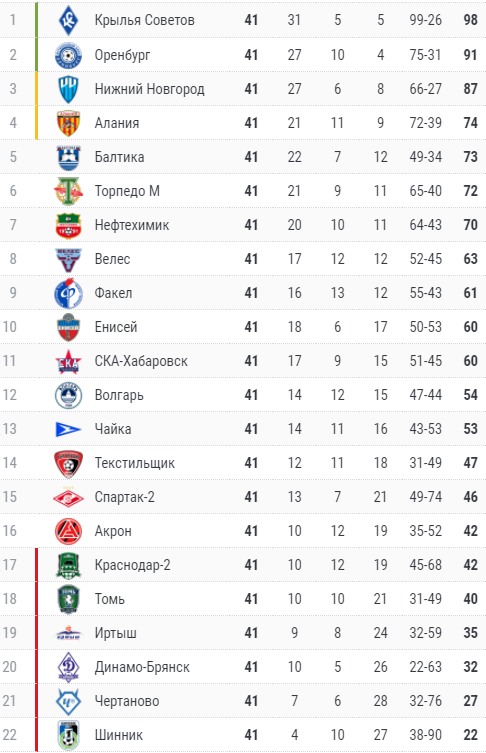486x753 pixels.
Task: Click the Динамо-Брянск club crest
Action: [68, 667]
